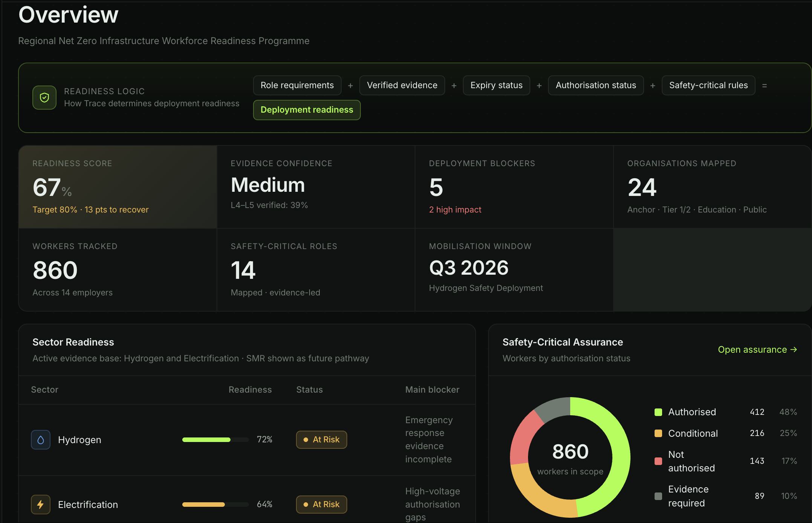Click the Main blocker column header
Screen dimensions: 812x523
coord(432,390)
